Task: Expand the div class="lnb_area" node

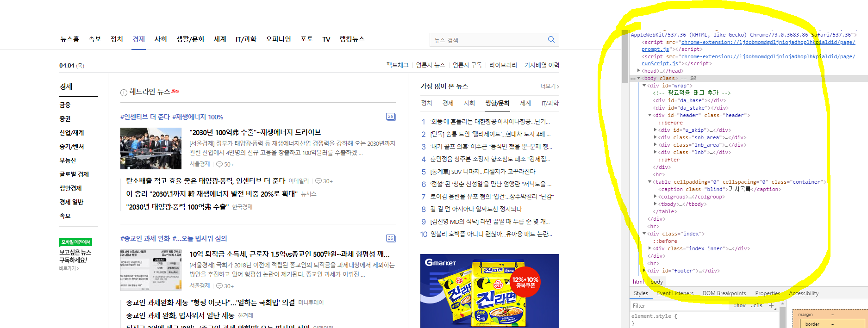Action: (655, 145)
